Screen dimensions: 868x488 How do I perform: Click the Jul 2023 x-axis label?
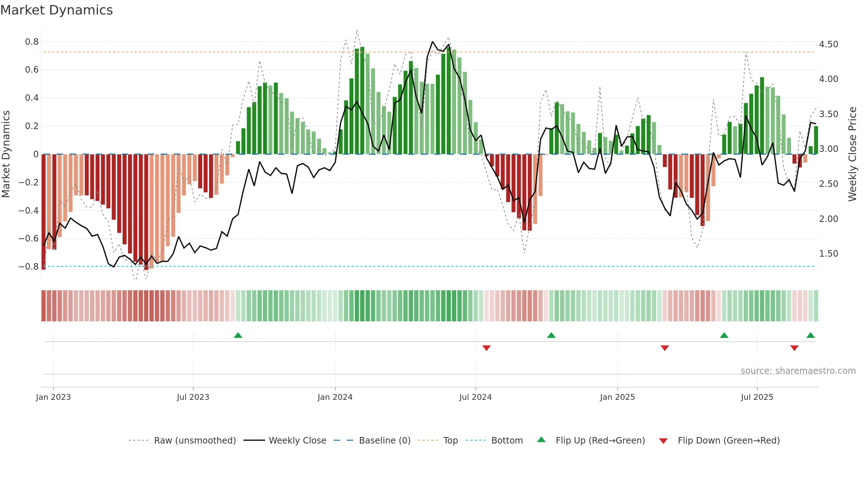click(x=193, y=397)
